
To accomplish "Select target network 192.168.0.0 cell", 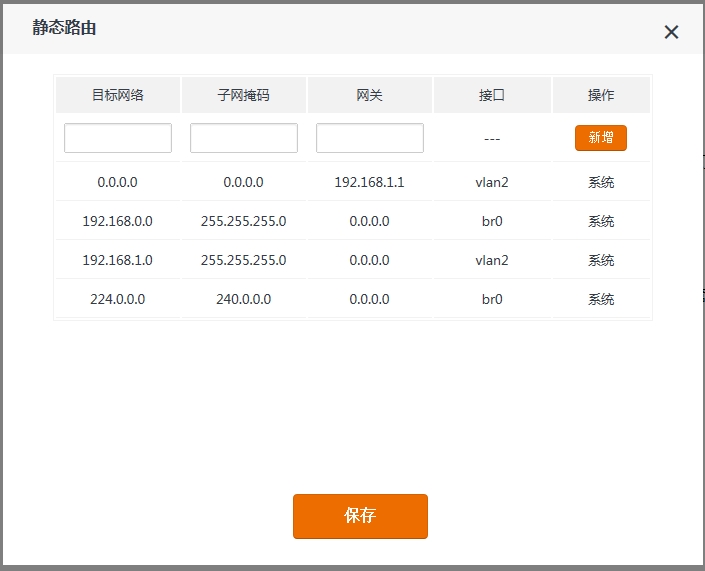I will point(118,221).
